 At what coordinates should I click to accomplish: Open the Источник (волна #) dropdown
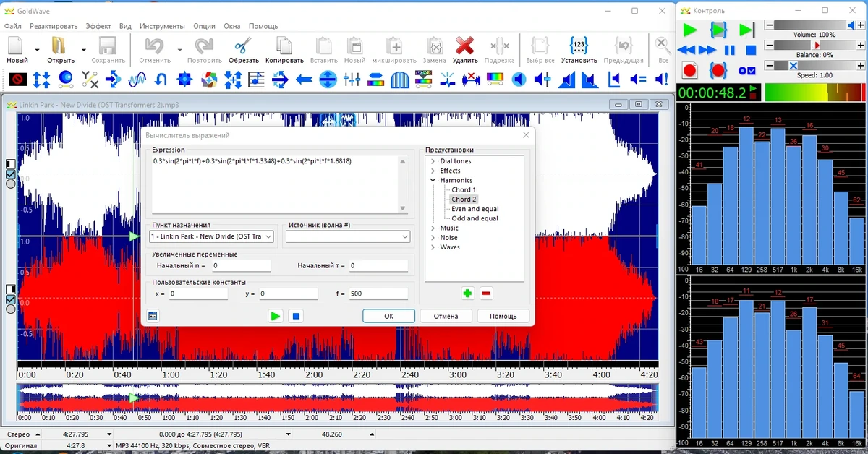(x=348, y=236)
